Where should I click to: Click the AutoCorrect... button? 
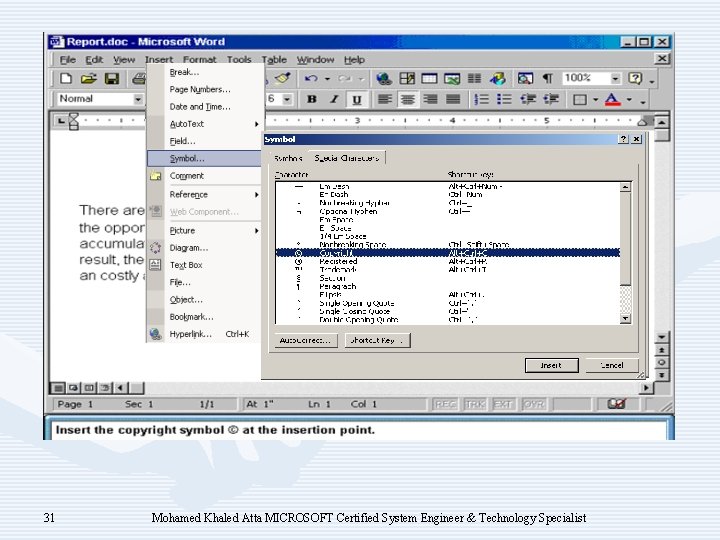coord(305,341)
